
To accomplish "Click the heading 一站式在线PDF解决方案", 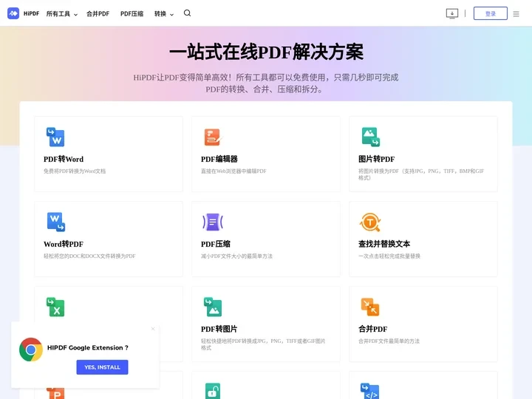I will coord(266,52).
